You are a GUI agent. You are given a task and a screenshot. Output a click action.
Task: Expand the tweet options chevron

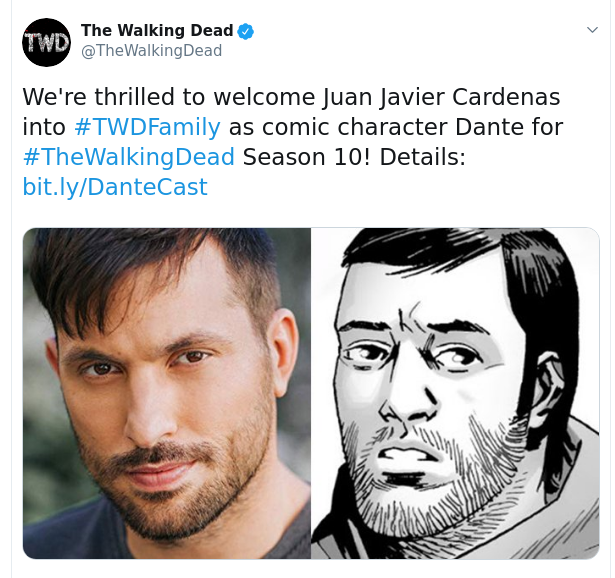coord(592,30)
